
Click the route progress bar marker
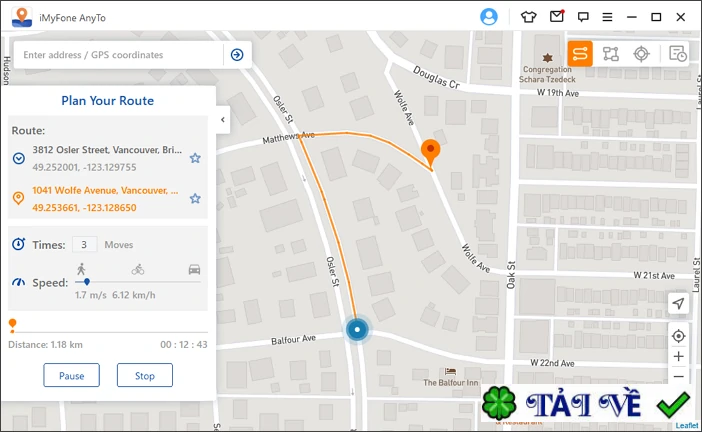[13, 325]
